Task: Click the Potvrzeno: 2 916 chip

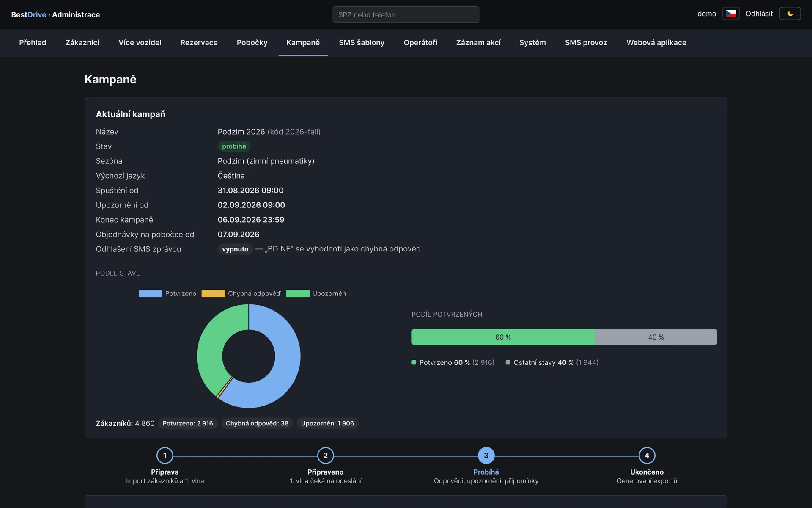Action: (x=188, y=423)
